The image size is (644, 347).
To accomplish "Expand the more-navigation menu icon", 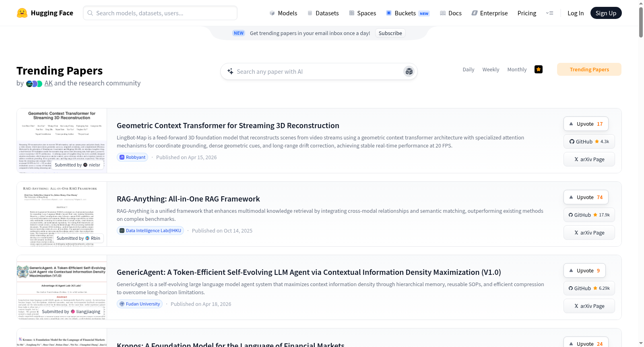I will point(549,13).
